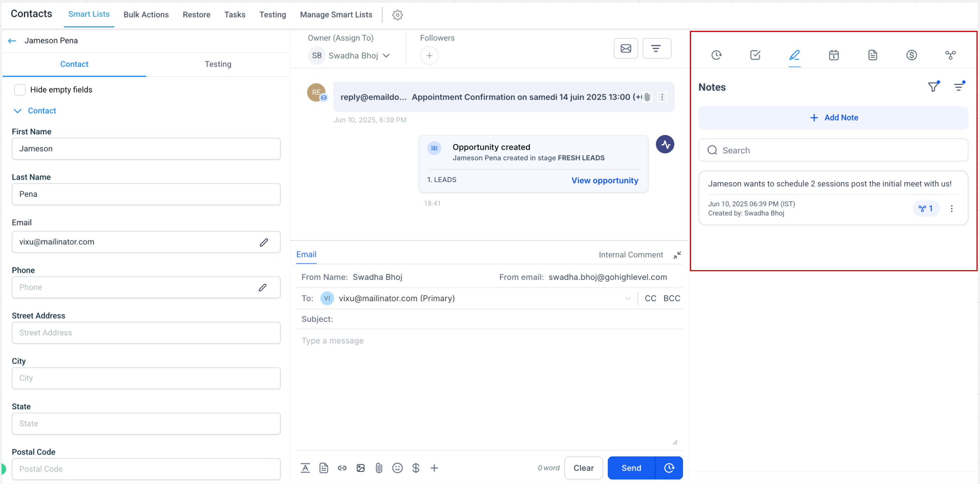
Task: Open the owner dropdown for Swadha Bhoj
Action: pyautogui.click(x=387, y=56)
